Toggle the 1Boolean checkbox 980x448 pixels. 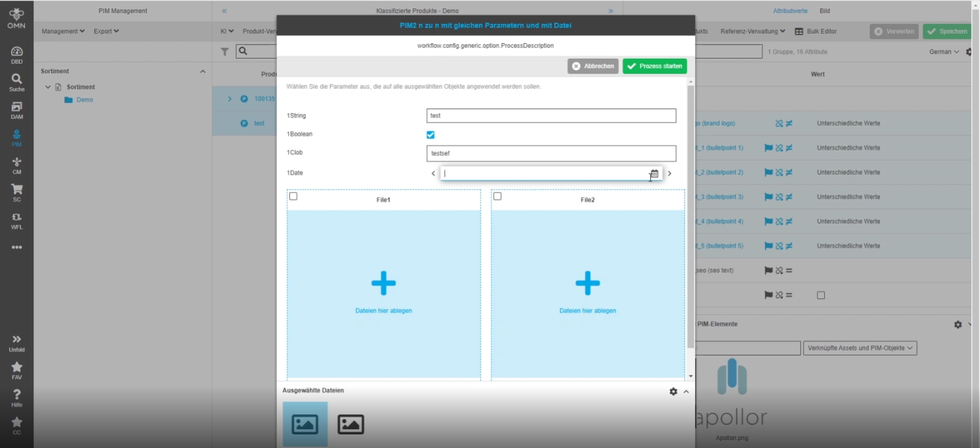[x=431, y=135]
